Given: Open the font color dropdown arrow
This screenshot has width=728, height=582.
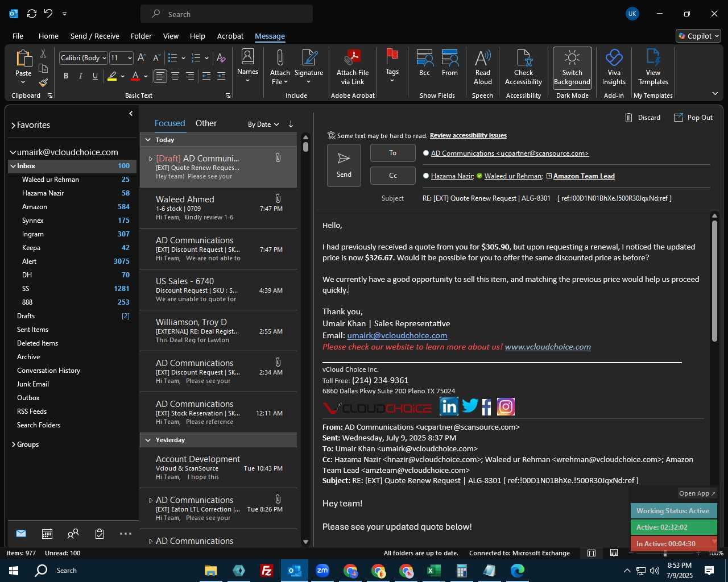Looking at the screenshot, I should click(x=146, y=76).
